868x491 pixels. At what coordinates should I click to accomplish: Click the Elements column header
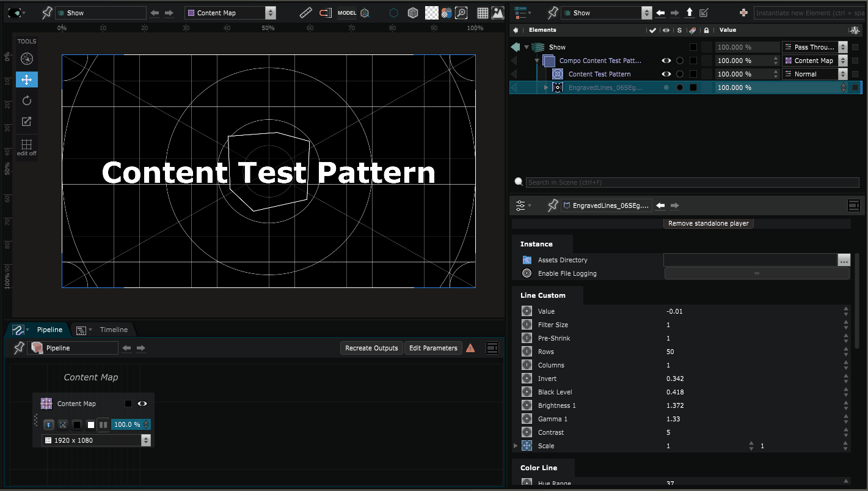542,30
